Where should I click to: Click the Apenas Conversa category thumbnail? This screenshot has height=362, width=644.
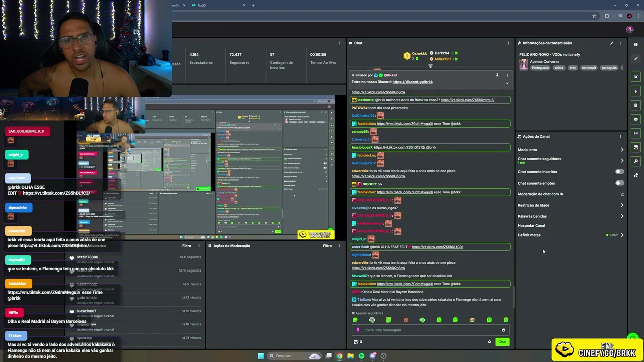tap(524, 65)
